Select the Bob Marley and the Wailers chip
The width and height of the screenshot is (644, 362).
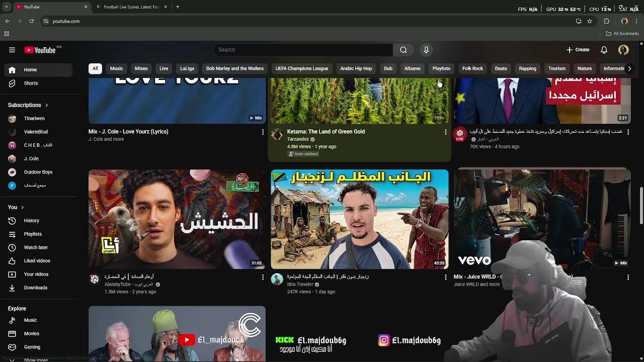pyautogui.click(x=235, y=68)
